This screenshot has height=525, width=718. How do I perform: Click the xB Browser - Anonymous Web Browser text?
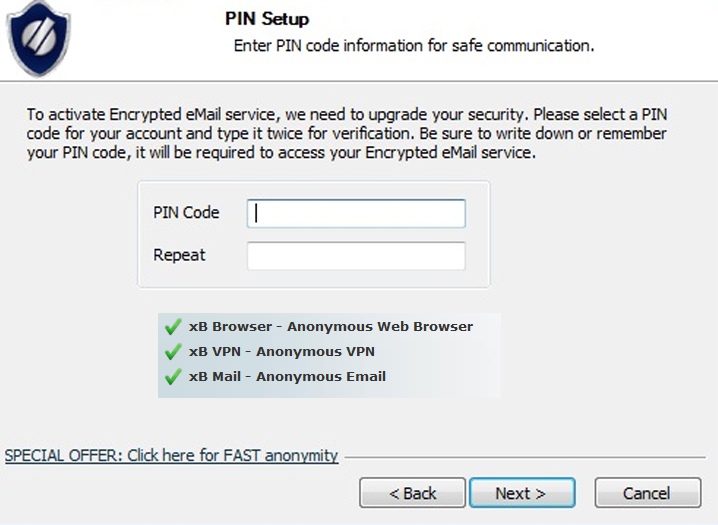coord(331,326)
